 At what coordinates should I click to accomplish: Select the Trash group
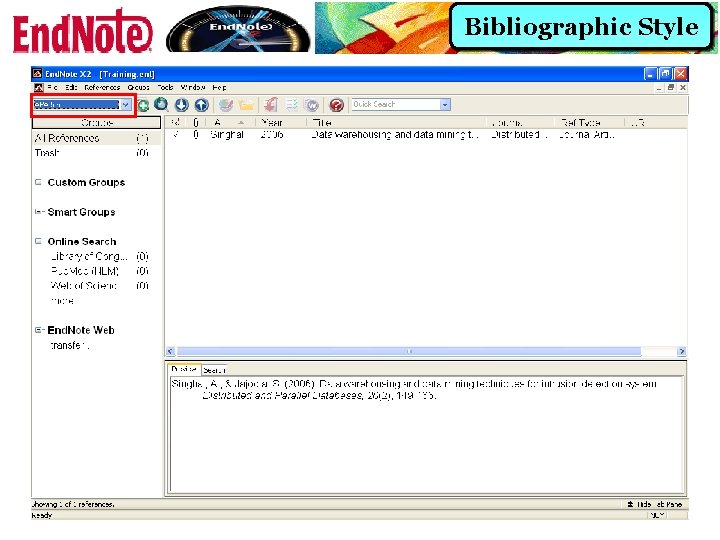(96, 153)
